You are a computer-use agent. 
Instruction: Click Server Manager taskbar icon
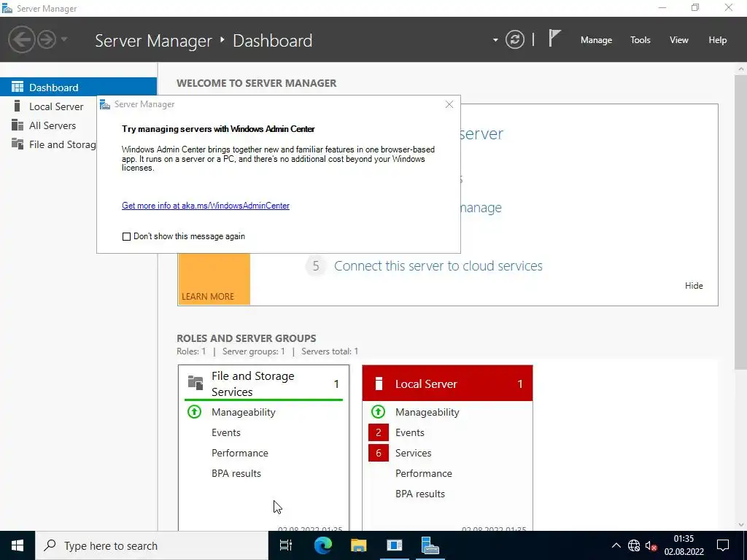430,545
